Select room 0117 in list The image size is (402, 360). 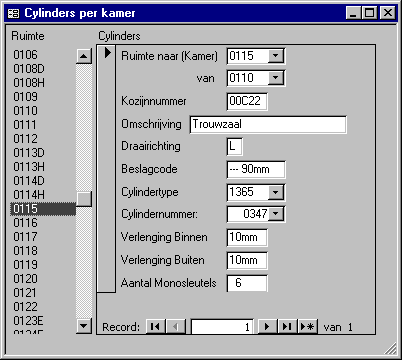coord(43,237)
